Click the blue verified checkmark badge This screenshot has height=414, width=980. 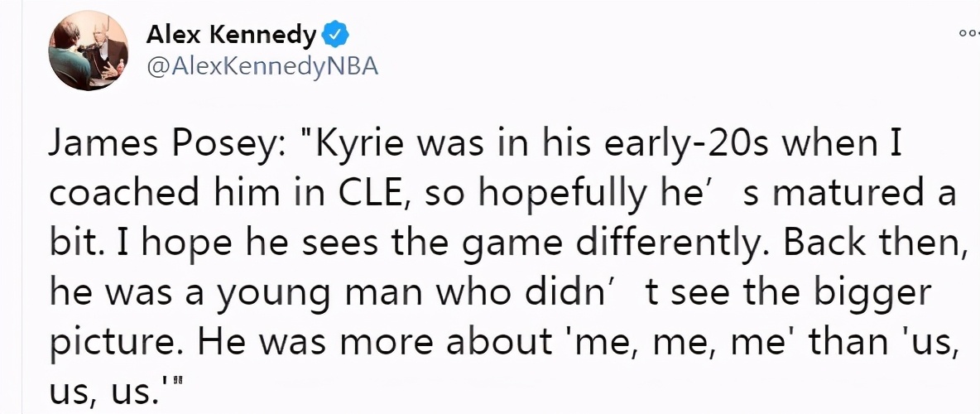point(334,36)
